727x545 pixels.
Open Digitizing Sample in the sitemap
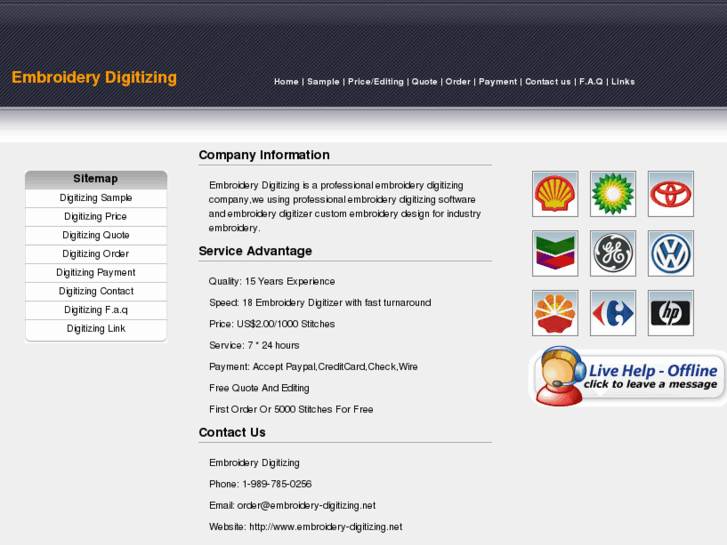[96, 198]
